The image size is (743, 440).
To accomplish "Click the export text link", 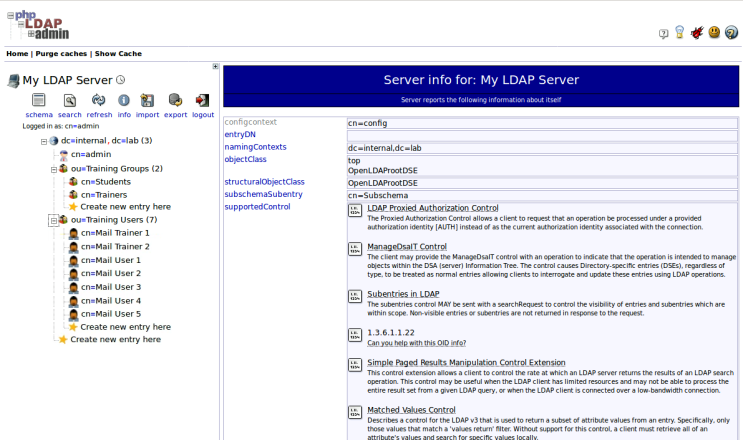I will (175, 115).
